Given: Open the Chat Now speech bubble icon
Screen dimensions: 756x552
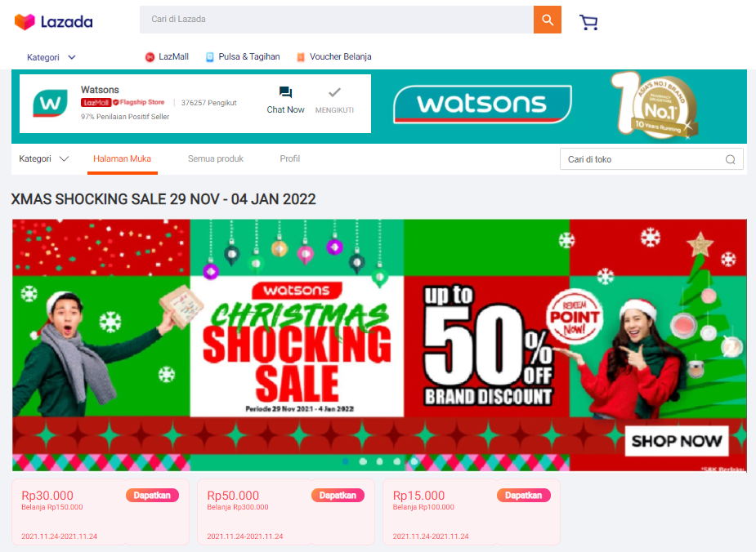Looking at the screenshot, I should (285, 92).
